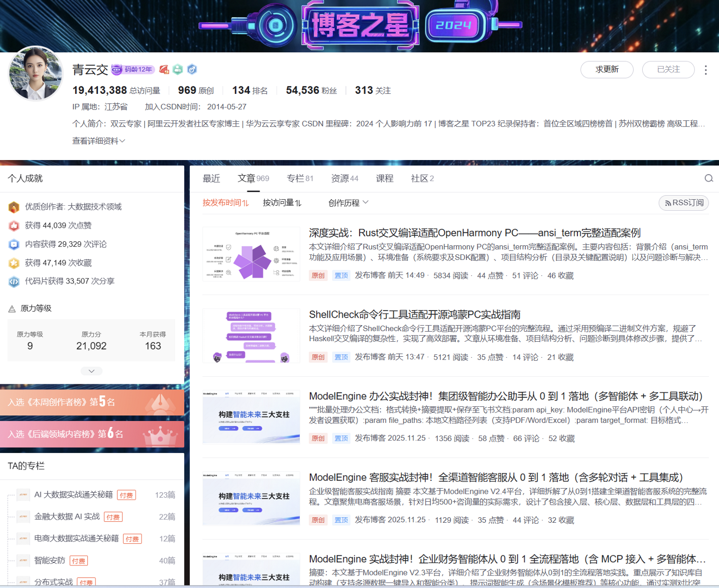The width and height of the screenshot is (719, 588).
Task: Click the 原力等级 triangle icon
Action: click(12, 309)
